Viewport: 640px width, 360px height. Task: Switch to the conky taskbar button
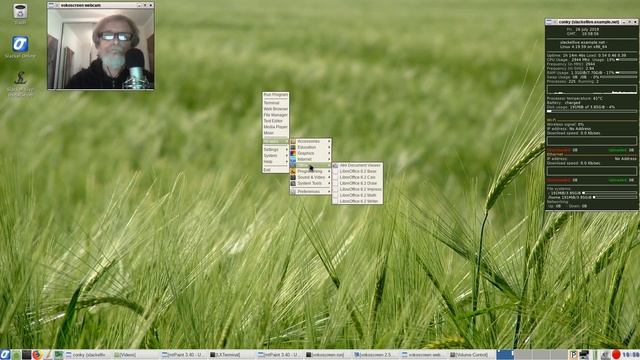click(88, 355)
